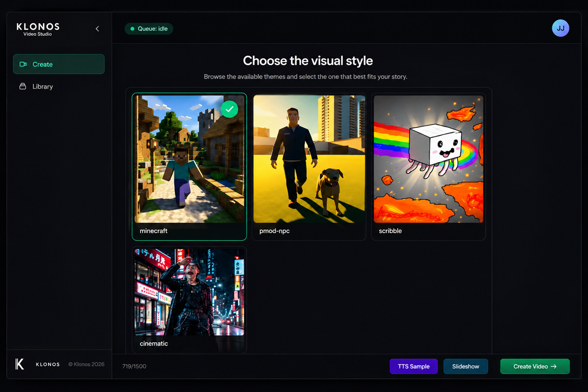This screenshot has height=392, width=588.
Task: Click the Library stack icon
Action: point(23,87)
